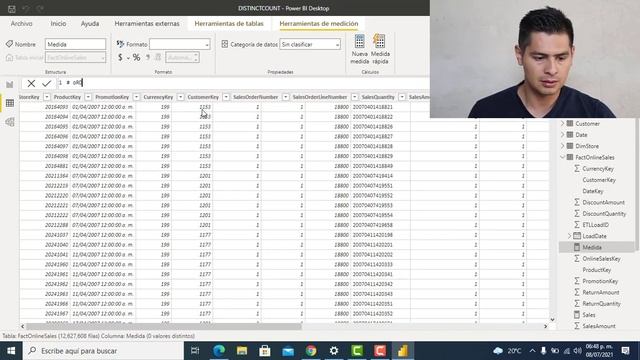Switch to Model view icon
This screenshot has height=360, width=640.
pos(10,122)
